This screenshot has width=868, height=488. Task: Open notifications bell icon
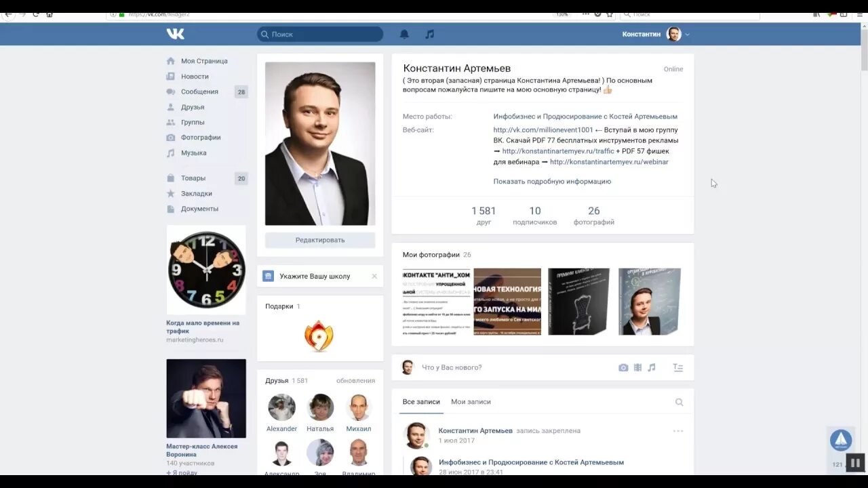point(404,34)
